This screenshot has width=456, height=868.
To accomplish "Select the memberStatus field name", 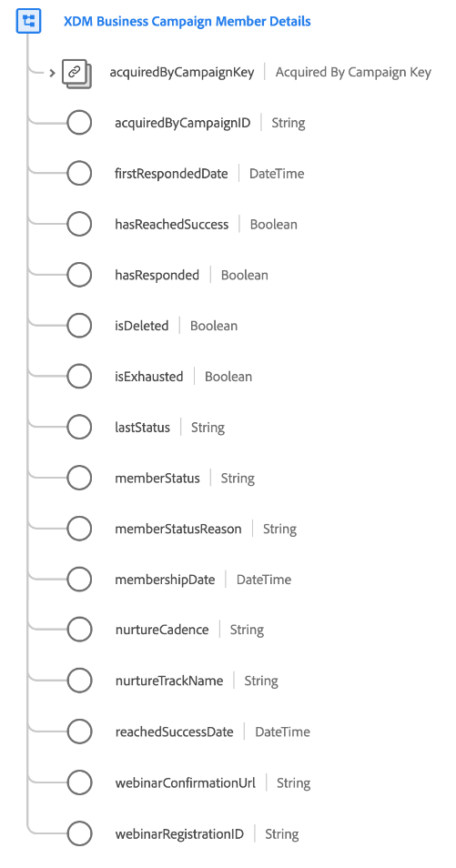I will pos(157,479).
